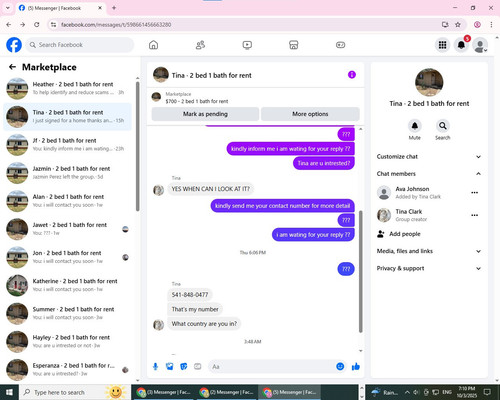500x400 pixels.
Task: Click More options button
Action: 310,114
